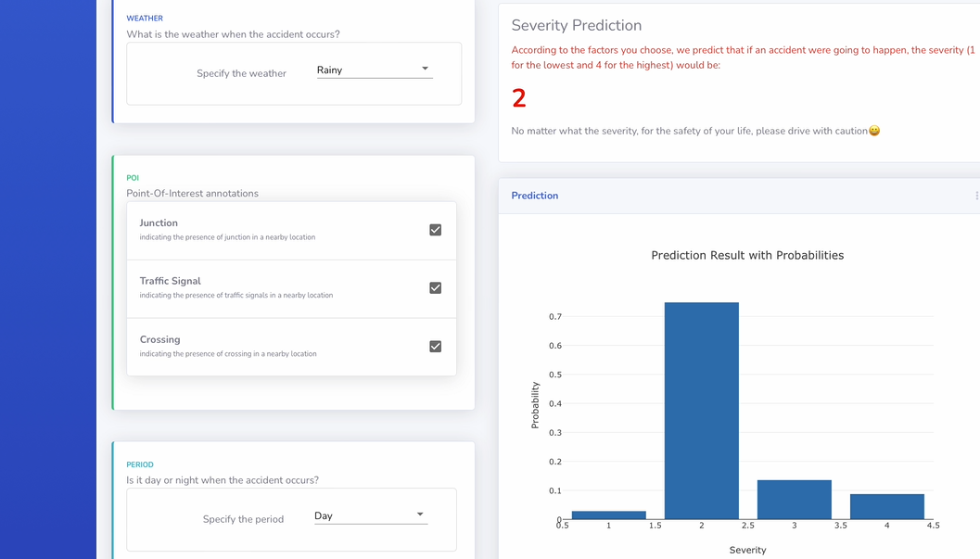Click the smiling emoji icon
This screenshot has width=980, height=559.
click(x=874, y=131)
